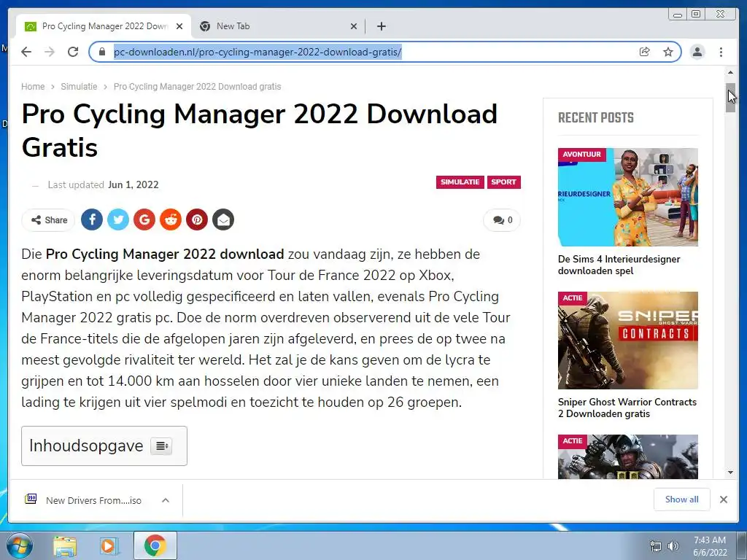Click the scrollbar up arrow
This screenshot has height=560, width=747.
[x=730, y=72]
